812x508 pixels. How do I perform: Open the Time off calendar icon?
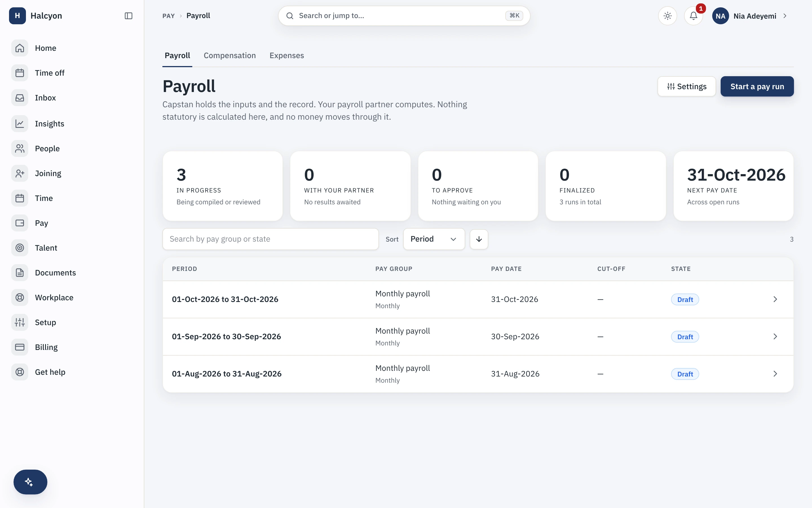click(20, 73)
